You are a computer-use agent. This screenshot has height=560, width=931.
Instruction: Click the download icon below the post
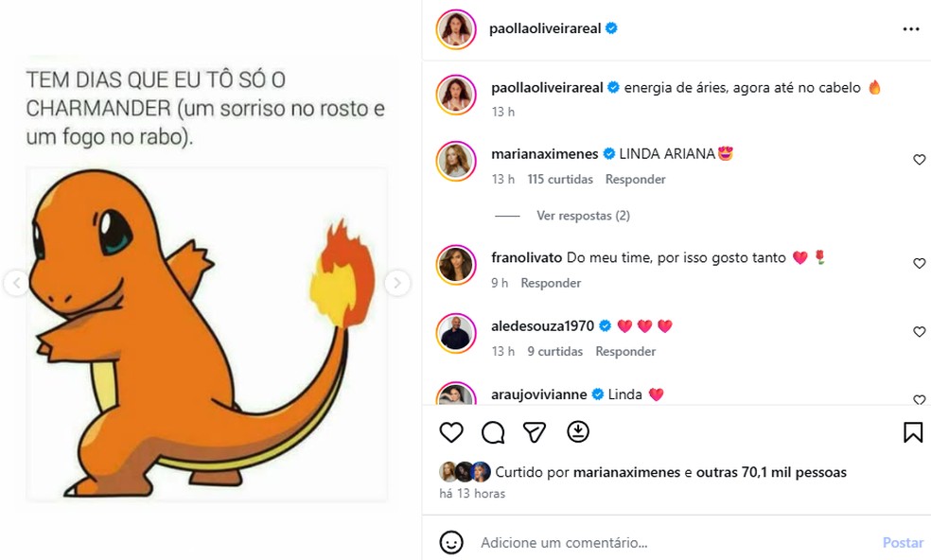pos(577,432)
